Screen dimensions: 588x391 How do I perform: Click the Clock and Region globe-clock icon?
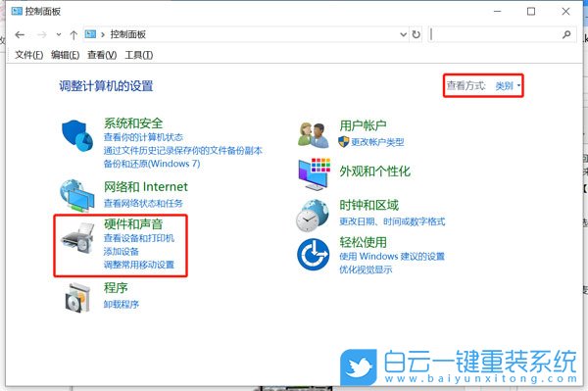313,216
